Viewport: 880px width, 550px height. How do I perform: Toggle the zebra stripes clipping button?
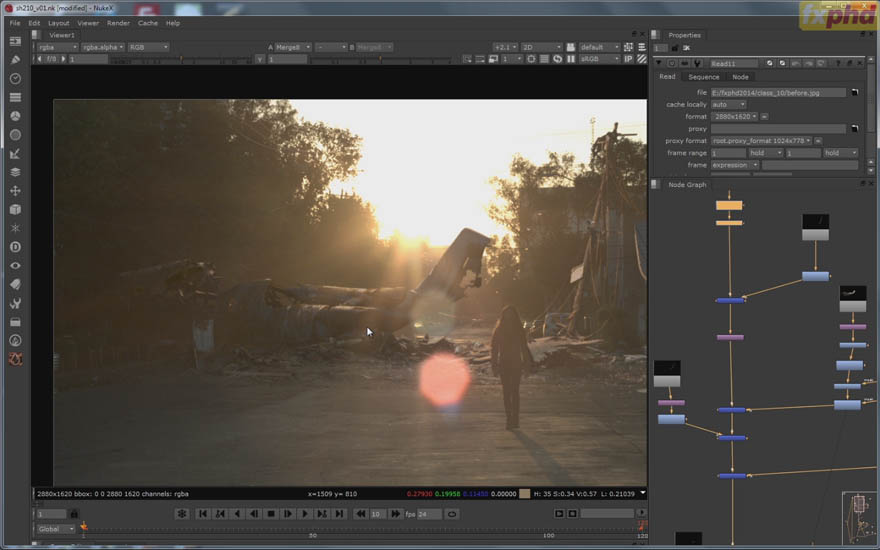pos(641,59)
